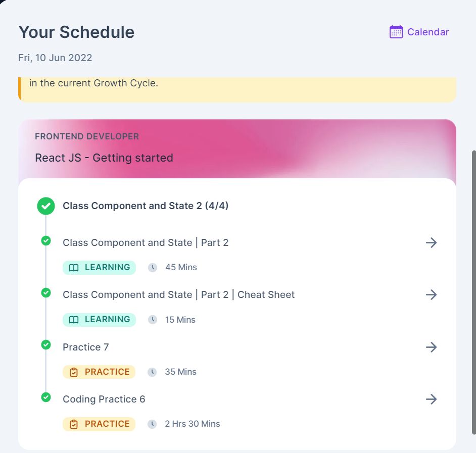Open arrow beside Part 2 Cheat Sheet

pos(431,294)
